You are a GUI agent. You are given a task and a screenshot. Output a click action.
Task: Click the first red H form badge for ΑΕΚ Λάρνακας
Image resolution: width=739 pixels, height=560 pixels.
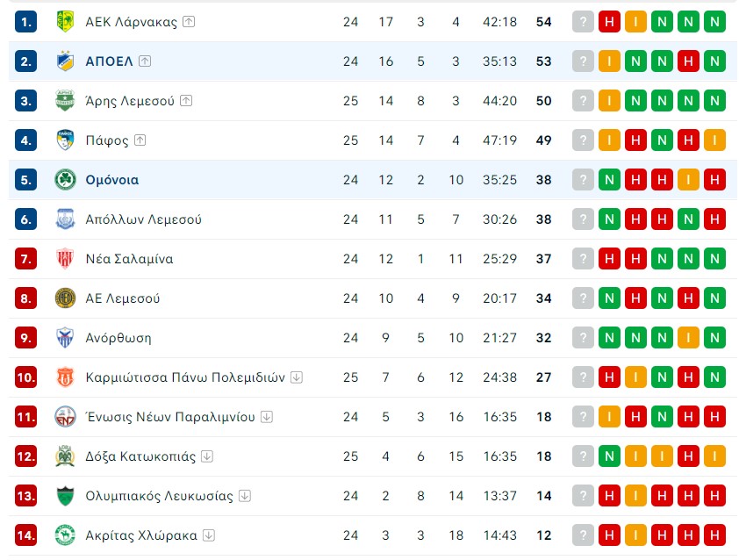pyautogui.click(x=609, y=22)
